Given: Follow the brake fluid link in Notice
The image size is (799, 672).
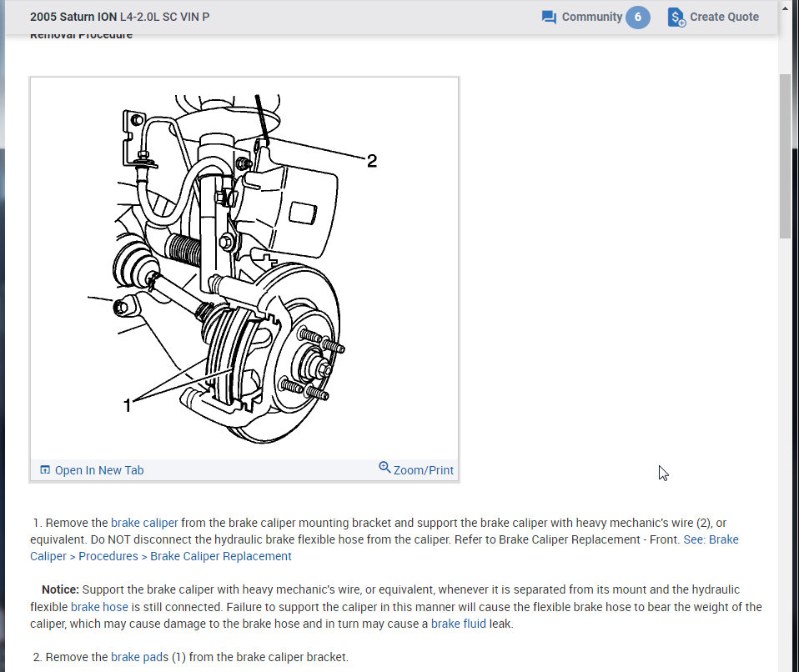Looking at the screenshot, I should click(459, 624).
